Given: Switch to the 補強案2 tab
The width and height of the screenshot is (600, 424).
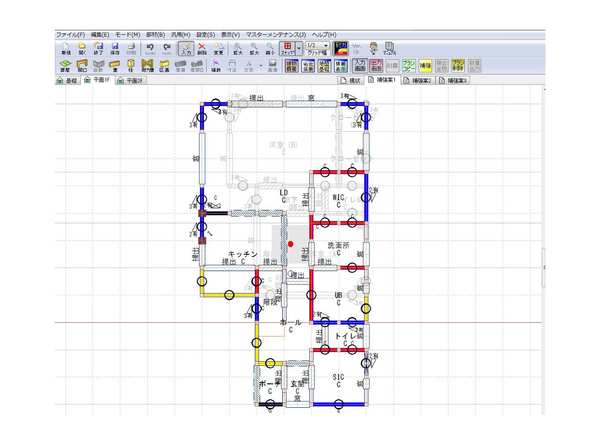Looking at the screenshot, I should pos(417,81).
